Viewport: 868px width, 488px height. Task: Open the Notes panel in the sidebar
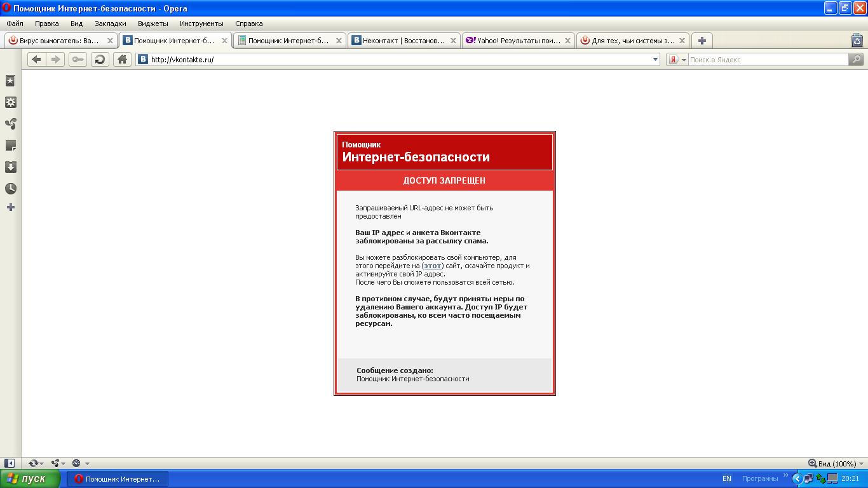point(10,145)
